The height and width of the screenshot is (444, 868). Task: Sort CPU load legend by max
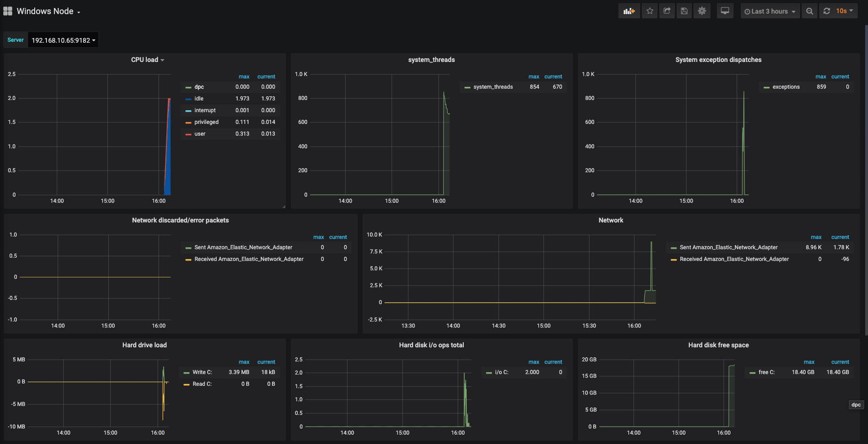tap(244, 77)
